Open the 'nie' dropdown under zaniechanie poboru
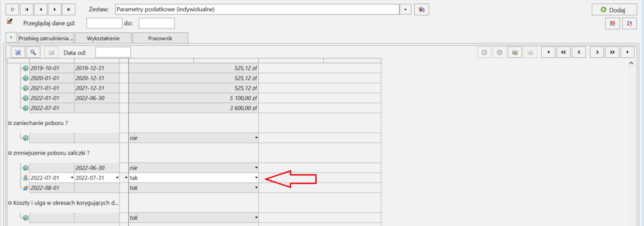This screenshot has height=226, width=644. [256, 138]
